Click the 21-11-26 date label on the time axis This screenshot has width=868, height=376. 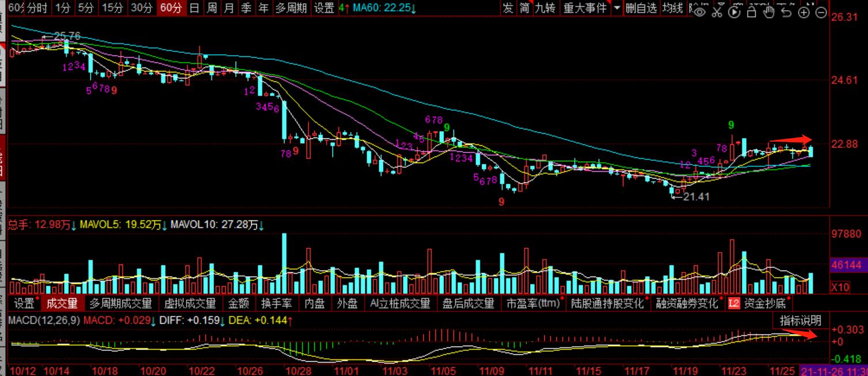(x=835, y=371)
